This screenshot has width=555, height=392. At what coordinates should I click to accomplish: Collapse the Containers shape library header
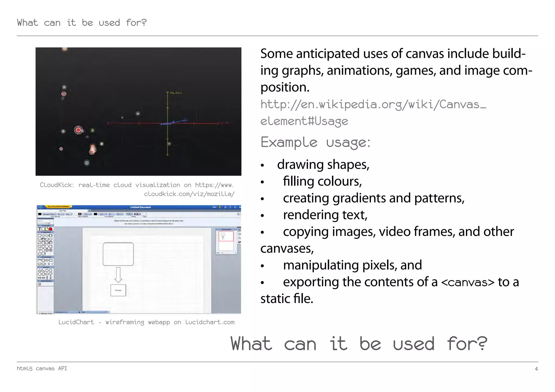click(46, 257)
